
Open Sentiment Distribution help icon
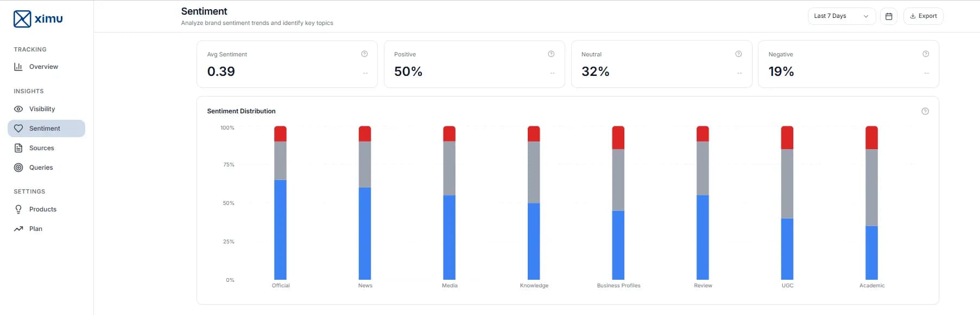pos(926,111)
